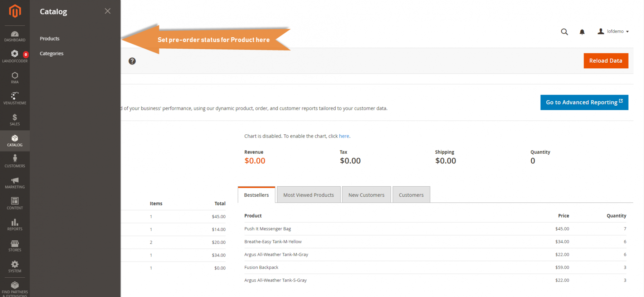Switch to Most Viewed Products tab
The height and width of the screenshot is (297, 644).
point(308,195)
